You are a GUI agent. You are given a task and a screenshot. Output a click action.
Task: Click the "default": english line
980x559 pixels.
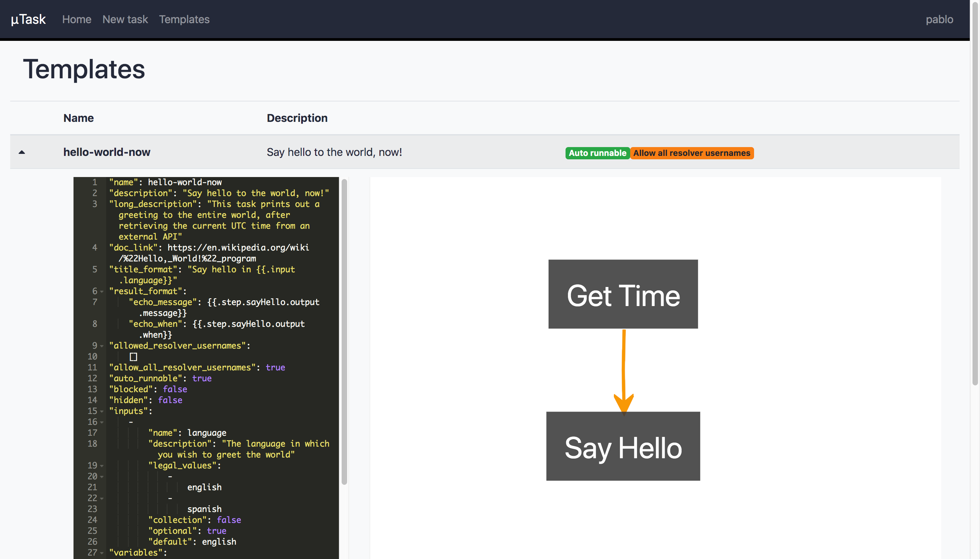click(192, 542)
